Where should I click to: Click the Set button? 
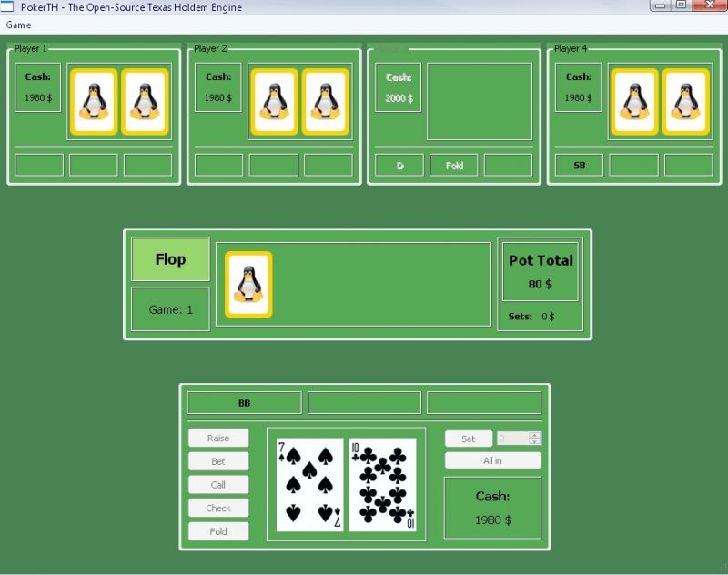click(x=468, y=439)
